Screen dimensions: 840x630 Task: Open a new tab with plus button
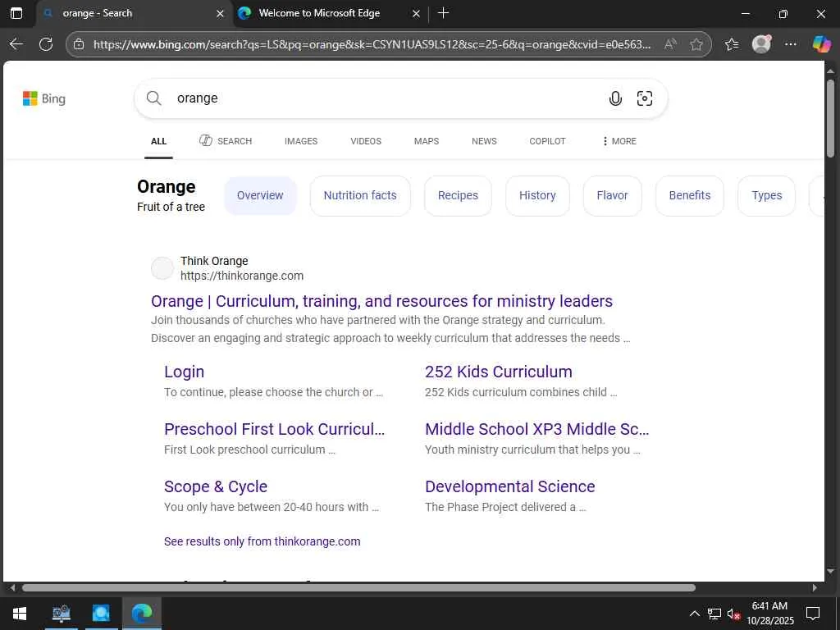444,13
